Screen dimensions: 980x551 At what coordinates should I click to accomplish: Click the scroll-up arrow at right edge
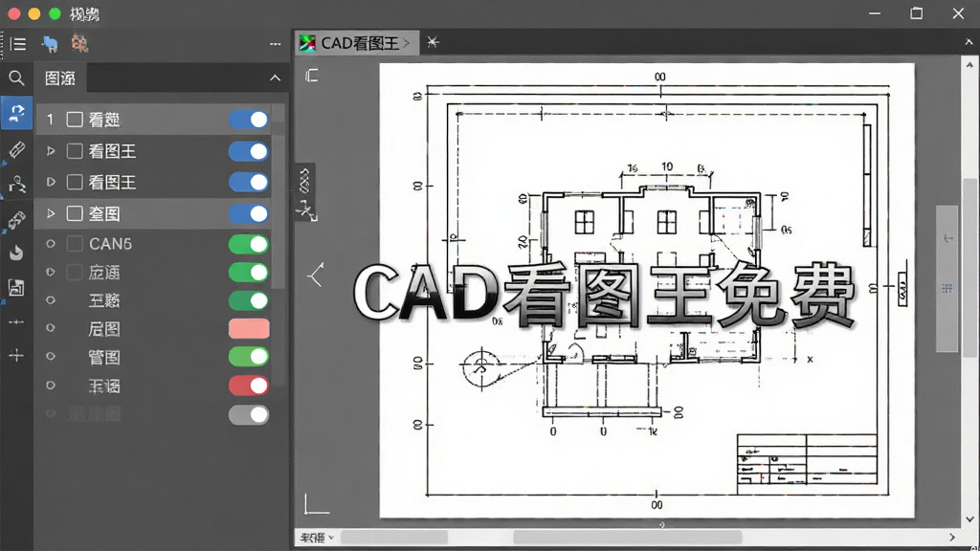pos(969,65)
